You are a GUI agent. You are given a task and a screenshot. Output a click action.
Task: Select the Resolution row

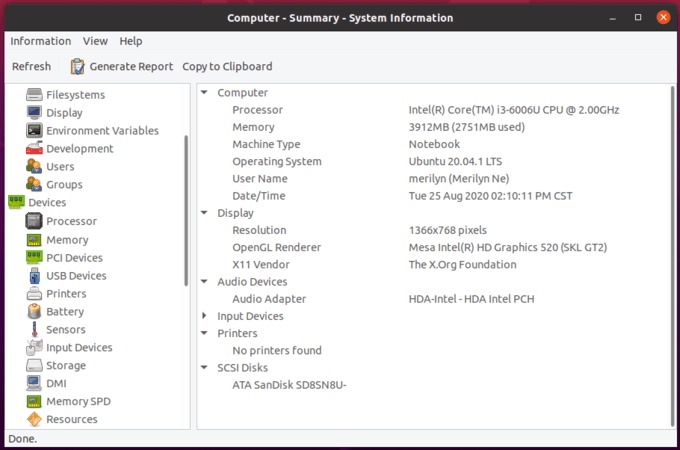tap(434, 230)
